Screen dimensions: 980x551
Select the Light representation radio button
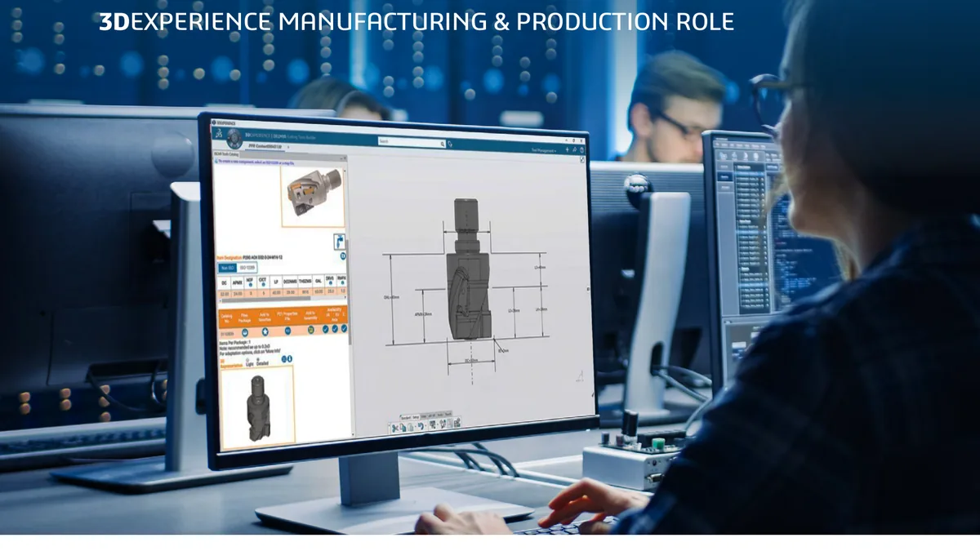point(247,359)
